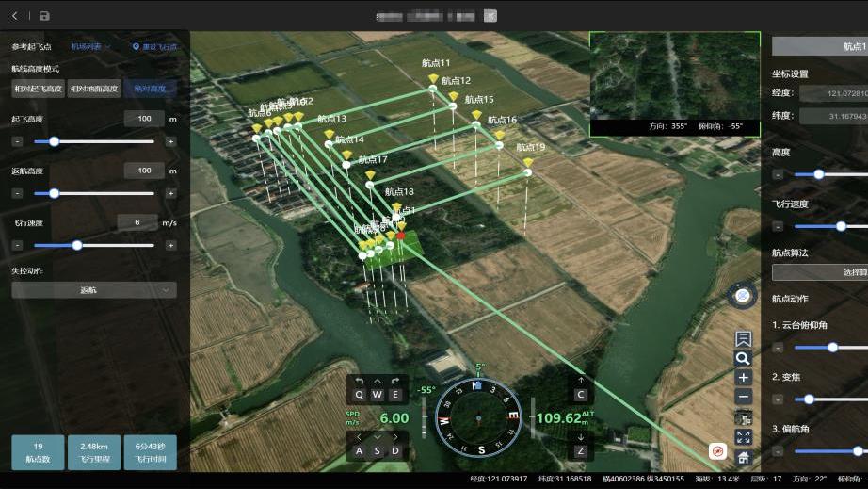Click the round map orientation compass widget

point(743,296)
